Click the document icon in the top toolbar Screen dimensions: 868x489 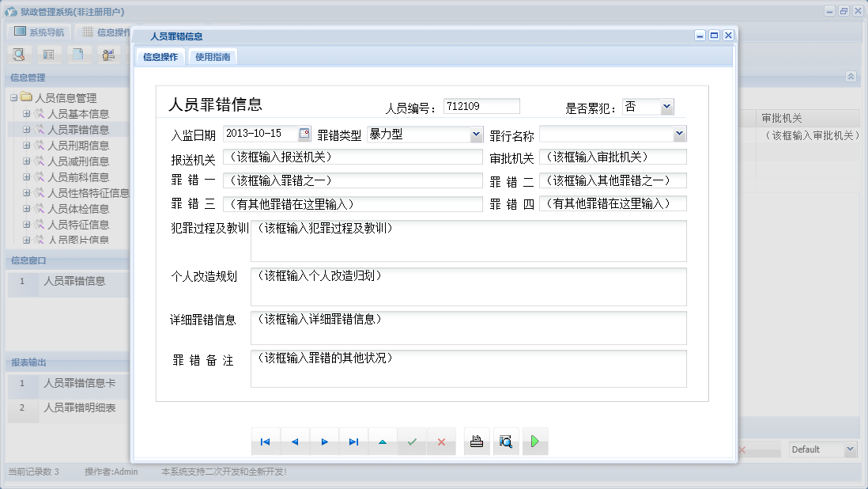[x=79, y=55]
